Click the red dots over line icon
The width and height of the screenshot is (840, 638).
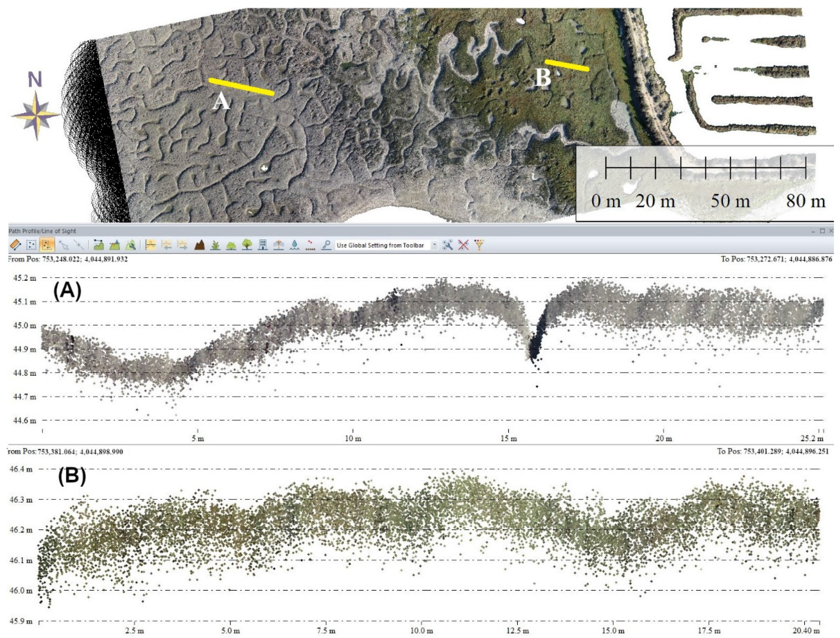tap(310, 245)
